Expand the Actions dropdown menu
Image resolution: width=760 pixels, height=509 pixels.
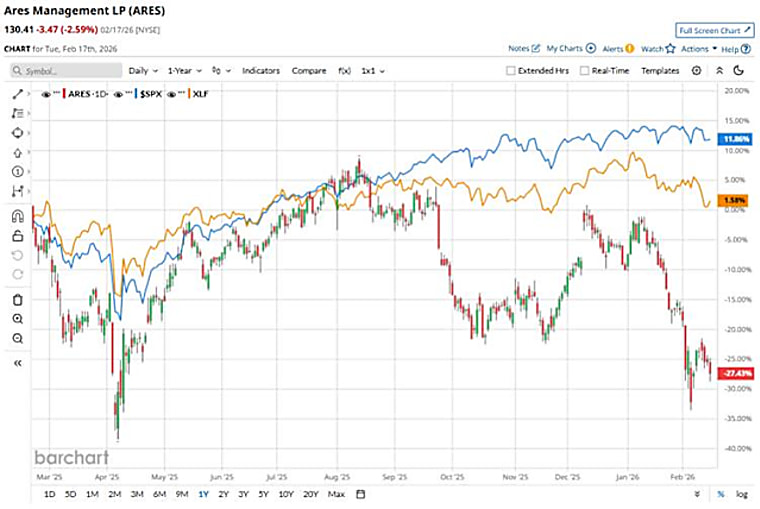pos(698,48)
